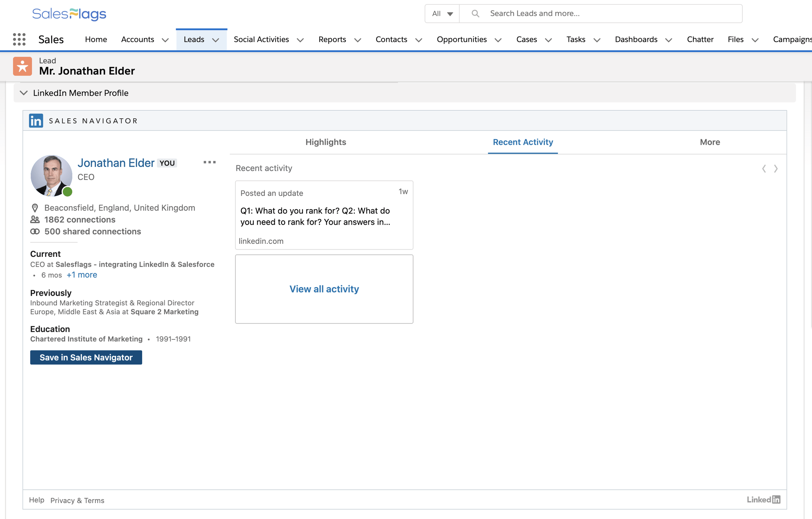Click the right arrow in Recent Activity
Viewport: 812px width, 519px height.
point(776,168)
